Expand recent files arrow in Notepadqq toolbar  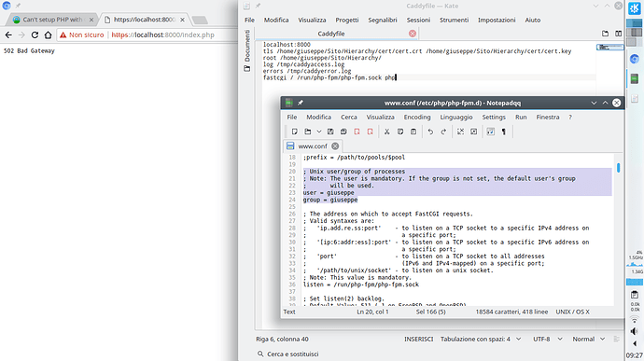tap(318, 132)
